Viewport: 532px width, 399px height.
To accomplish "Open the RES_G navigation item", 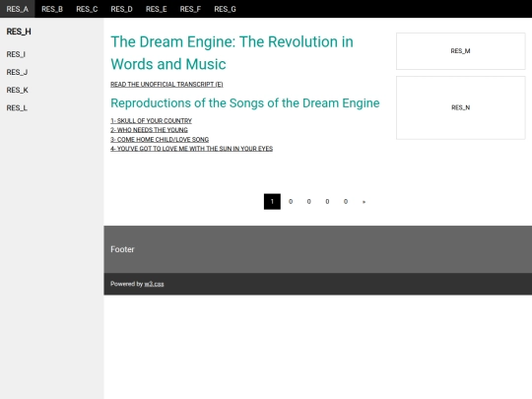I will [x=225, y=9].
